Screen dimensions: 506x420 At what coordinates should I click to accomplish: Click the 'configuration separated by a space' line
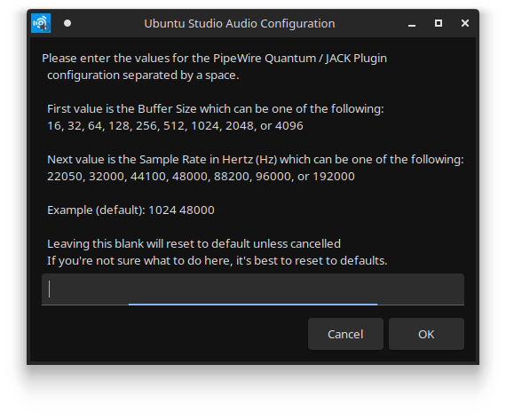pos(143,75)
